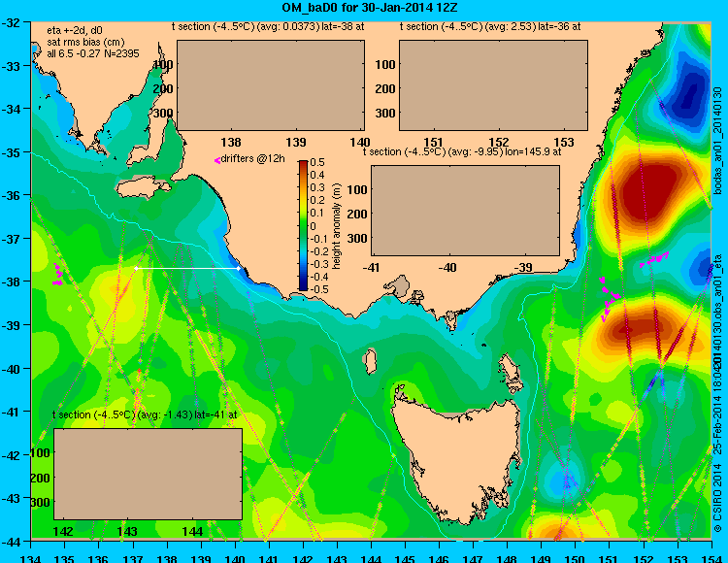
Task: Click the magenta drifter cluster near 152.5E, 37.5S
Action: coord(653,258)
